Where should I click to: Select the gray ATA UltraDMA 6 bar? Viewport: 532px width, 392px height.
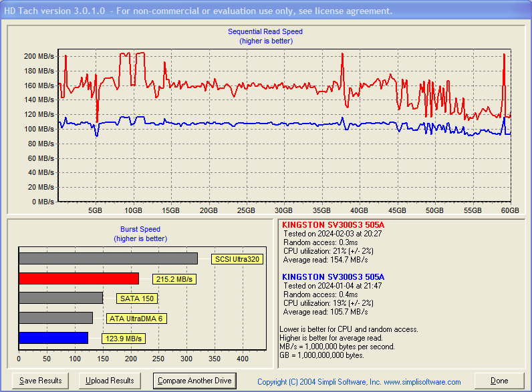pyautogui.click(x=55, y=318)
